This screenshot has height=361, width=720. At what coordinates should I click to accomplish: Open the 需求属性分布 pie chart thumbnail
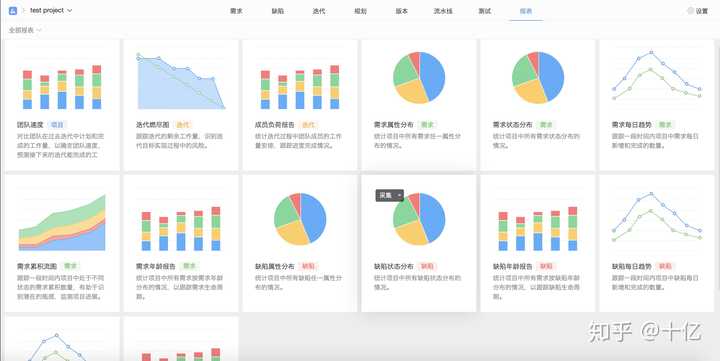click(419, 78)
